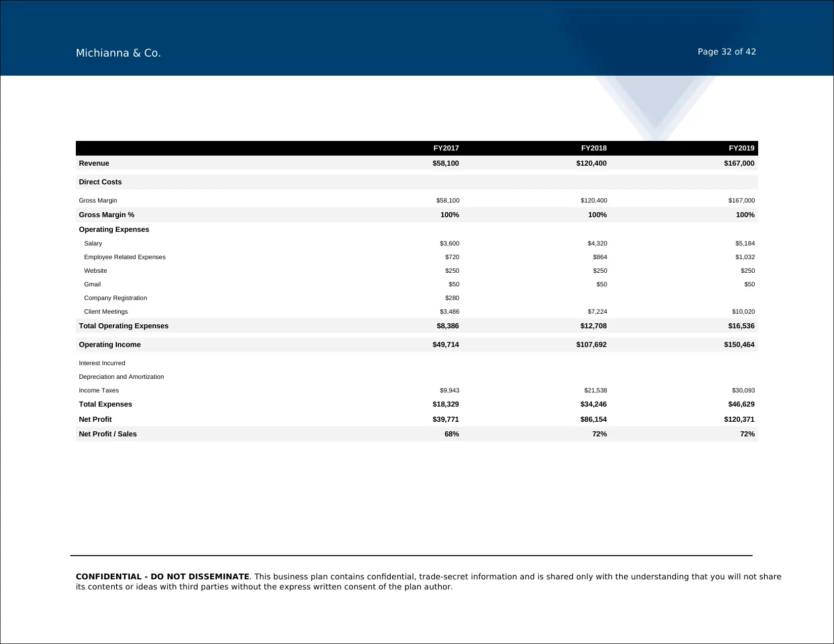
Task: Select FY2017 Revenue value $58,100
Action: [446, 163]
